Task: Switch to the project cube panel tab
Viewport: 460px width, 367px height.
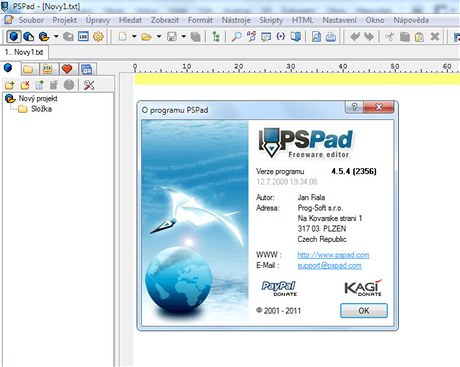Action: click(8, 68)
